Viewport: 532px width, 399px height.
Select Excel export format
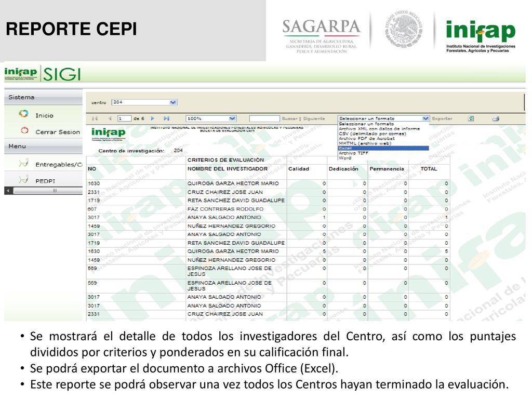383,148
